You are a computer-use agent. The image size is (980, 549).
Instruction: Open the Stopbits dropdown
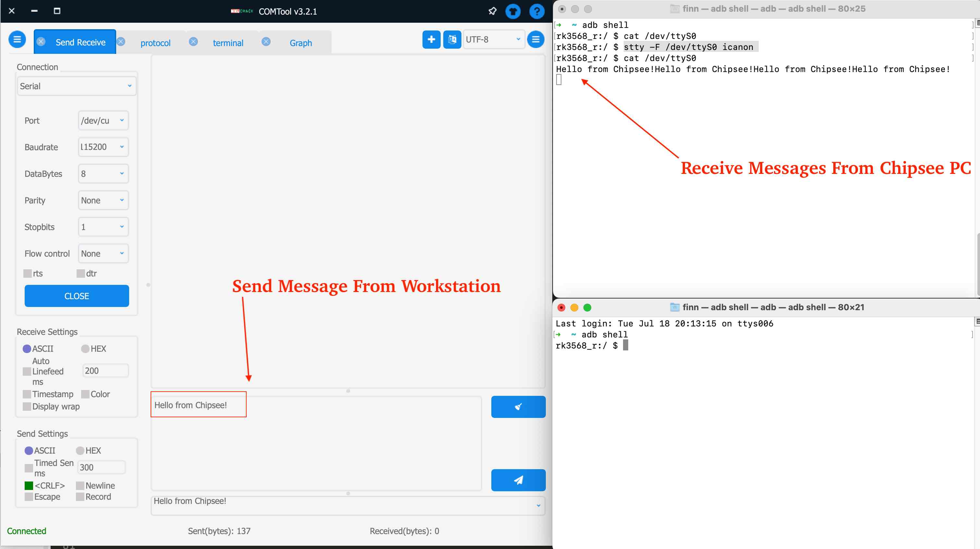pos(103,227)
